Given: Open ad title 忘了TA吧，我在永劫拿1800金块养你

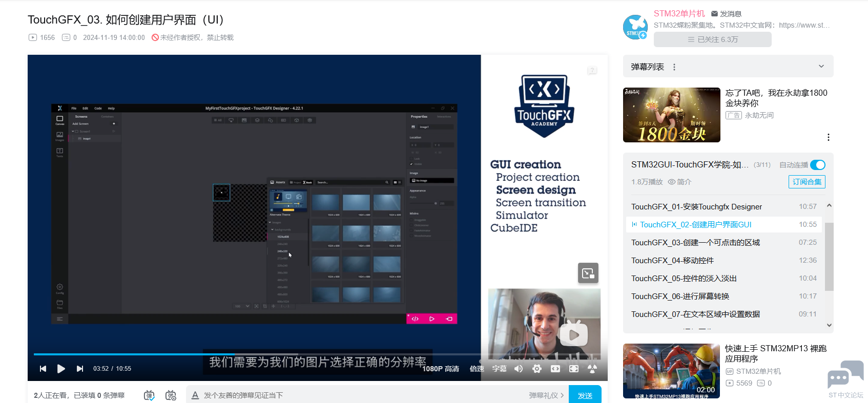Looking at the screenshot, I should pyautogui.click(x=776, y=98).
